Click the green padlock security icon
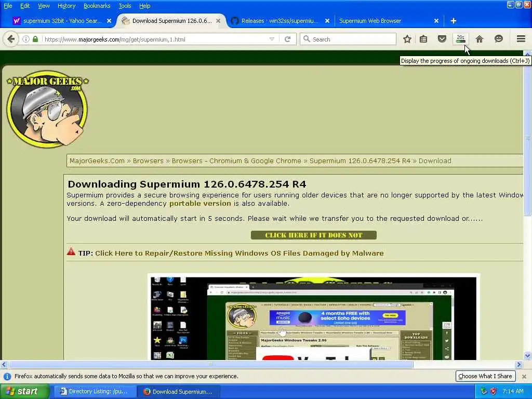 35,39
